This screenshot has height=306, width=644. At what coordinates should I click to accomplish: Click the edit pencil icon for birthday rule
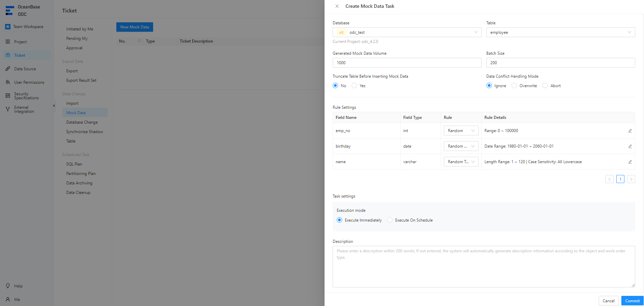(630, 146)
